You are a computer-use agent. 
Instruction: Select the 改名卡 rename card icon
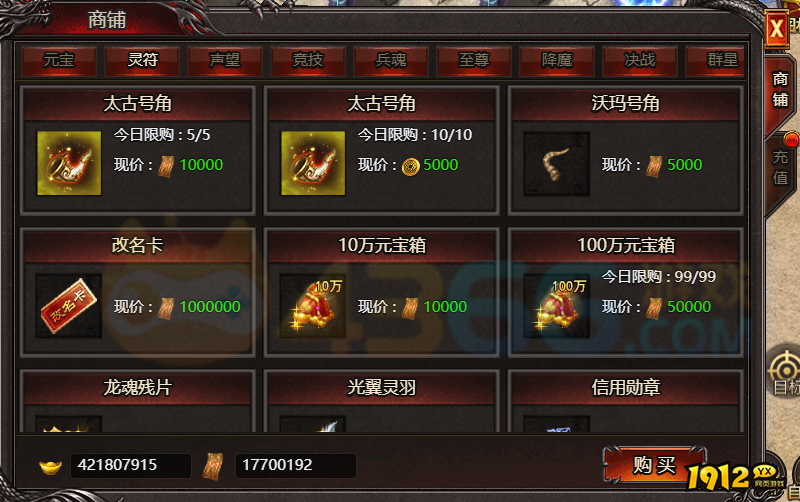pos(69,306)
